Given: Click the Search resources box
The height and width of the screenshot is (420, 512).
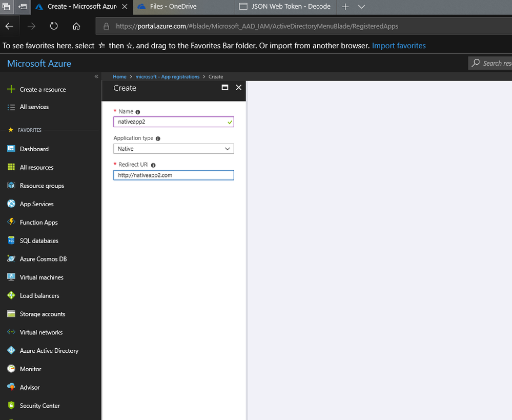Looking at the screenshot, I should point(490,63).
